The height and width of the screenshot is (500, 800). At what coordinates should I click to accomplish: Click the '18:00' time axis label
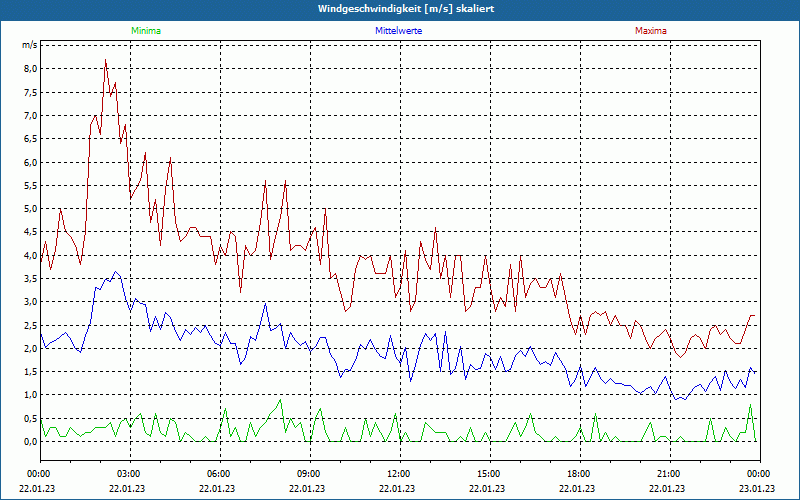[577, 474]
